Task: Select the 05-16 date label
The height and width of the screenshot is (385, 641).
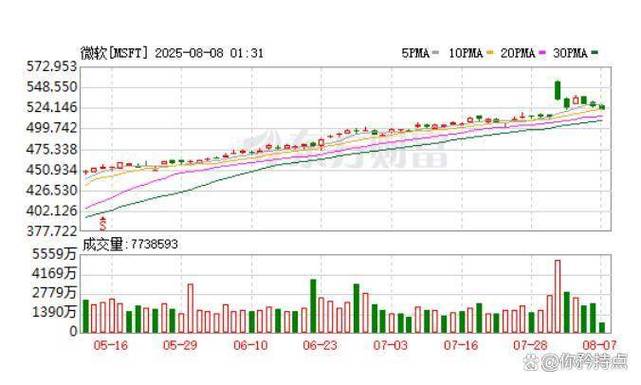Action: (x=110, y=345)
